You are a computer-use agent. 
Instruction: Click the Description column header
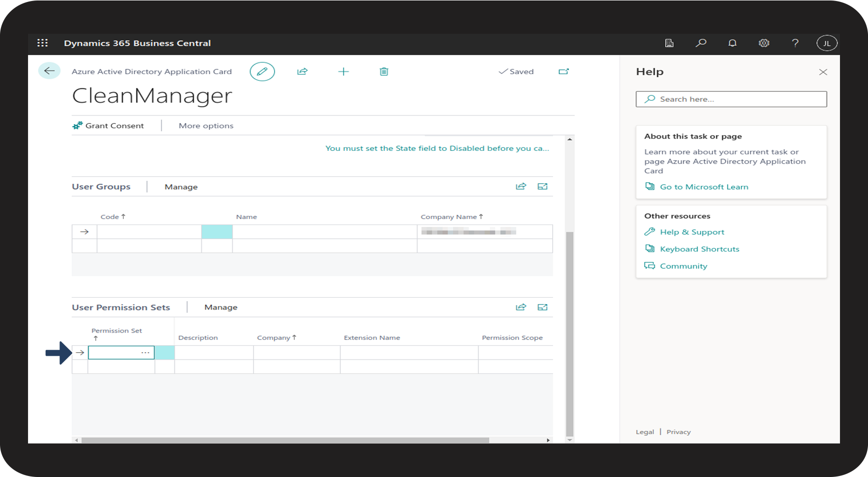click(x=198, y=337)
